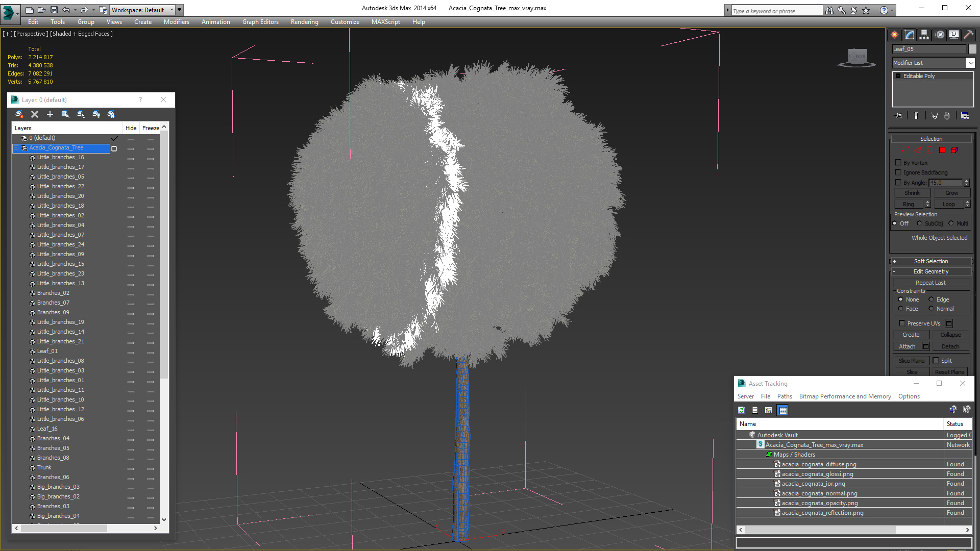Screen dimensions: 980x551
Task: Collapse the Acacia_Cognata_Tree layer
Action: pos(16,148)
